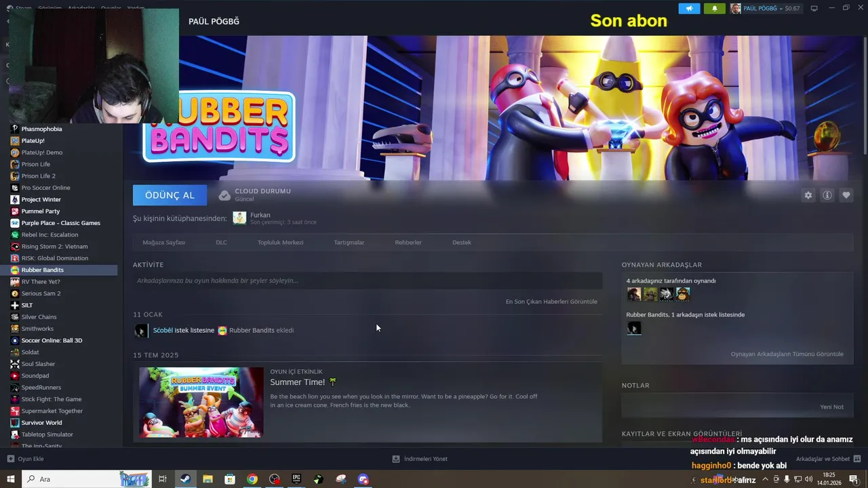Screen dimensions: 868x488
Task: Click the ÖDÜNÇ AL borrow button
Action: click(x=170, y=195)
